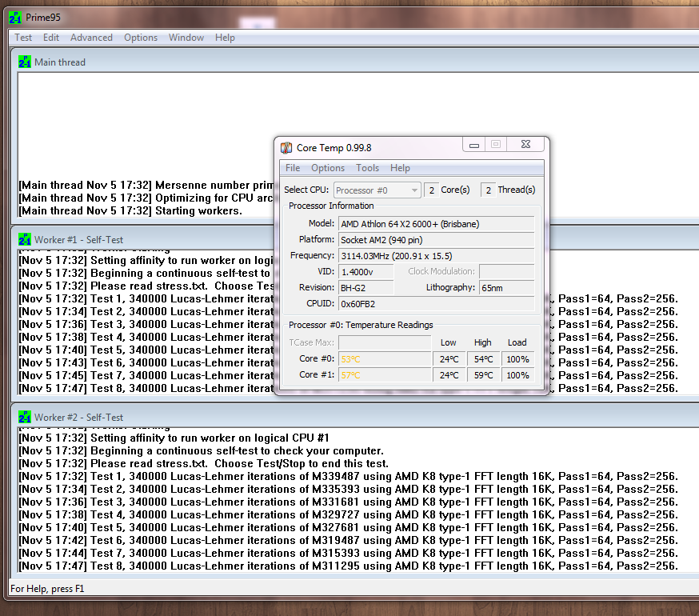Viewport: 699px width, 616px height.
Task: Click the Model field AMD Athlon 64 X2
Action: pos(437,224)
